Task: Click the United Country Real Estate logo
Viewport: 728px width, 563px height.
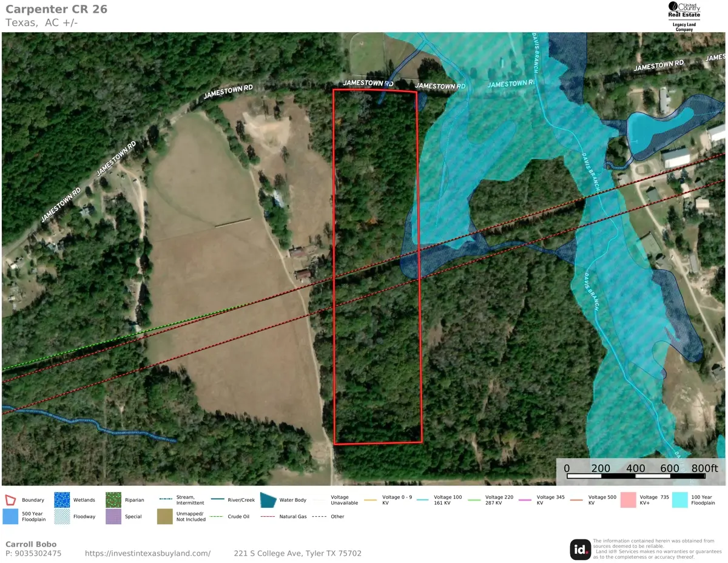Action: click(x=684, y=16)
